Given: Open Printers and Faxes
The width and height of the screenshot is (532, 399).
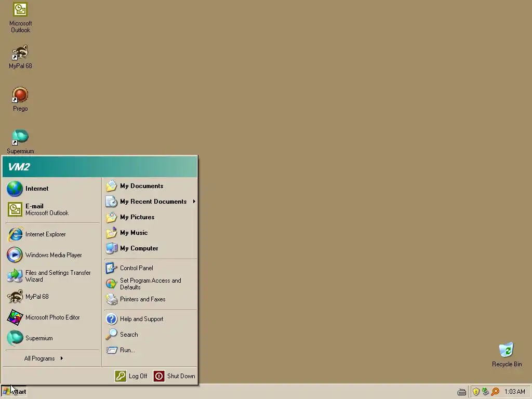Looking at the screenshot, I should [150, 299].
